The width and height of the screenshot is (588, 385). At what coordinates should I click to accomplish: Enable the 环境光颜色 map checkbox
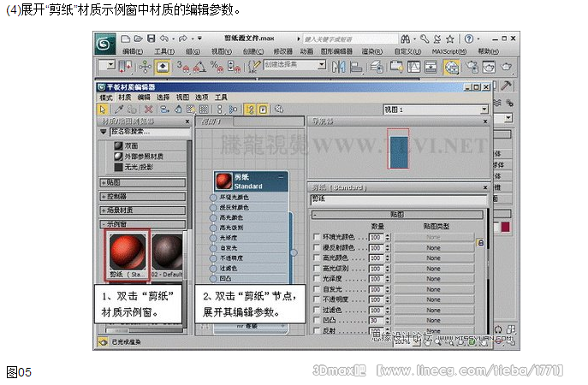pos(317,237)
